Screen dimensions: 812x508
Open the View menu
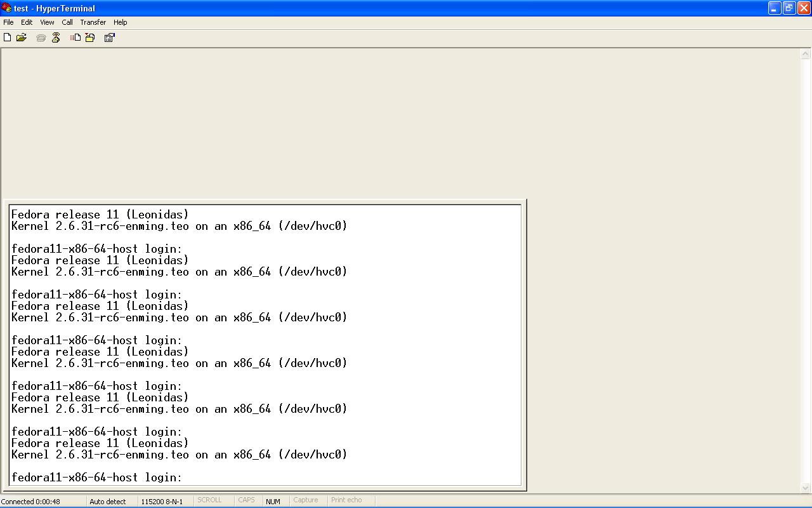47,22
